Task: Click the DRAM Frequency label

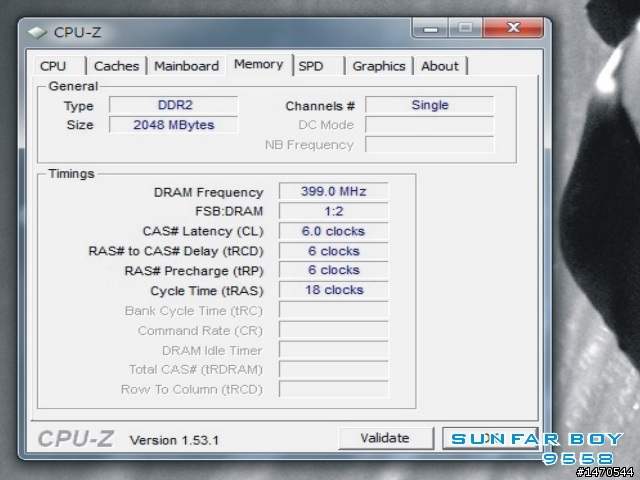Action: coord(208,193)
